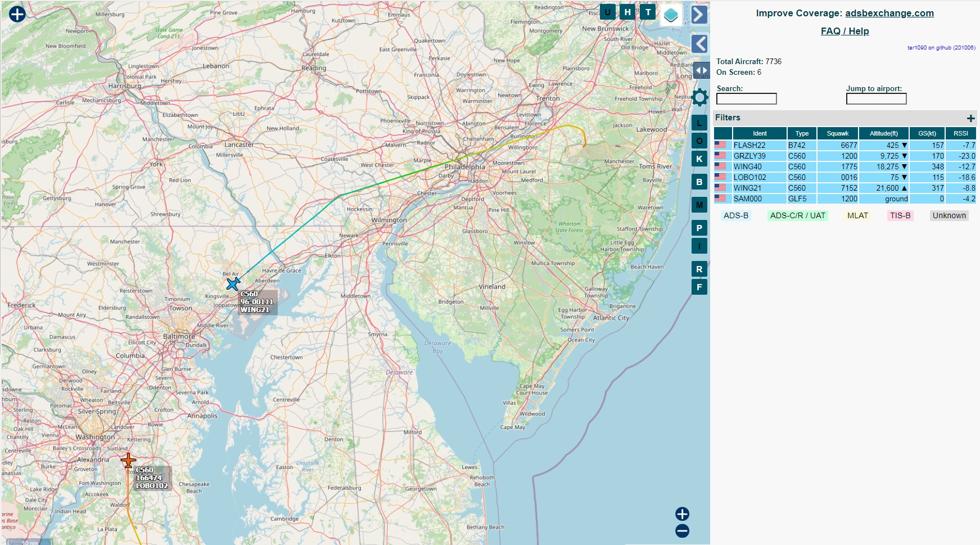The height and width of the screenshot is (545, 980).
Task: Sort table by GS(kt) column
Action: [x=927, y=133]
